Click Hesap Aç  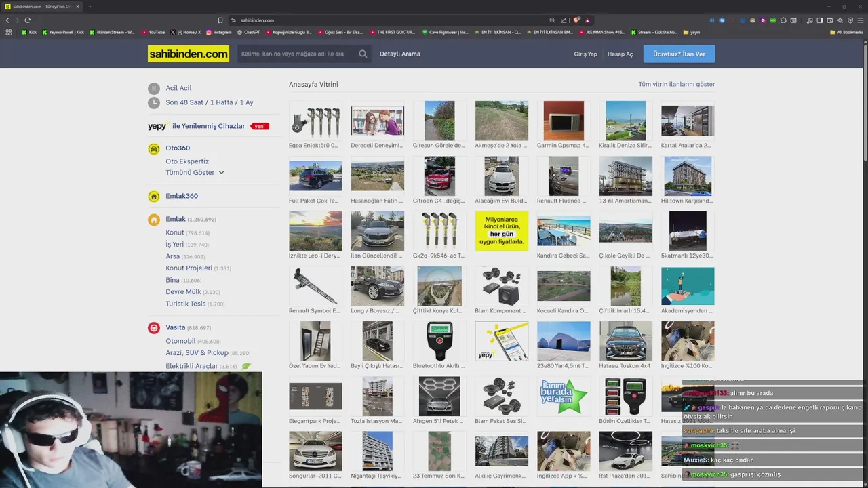(x=620, y=54)
